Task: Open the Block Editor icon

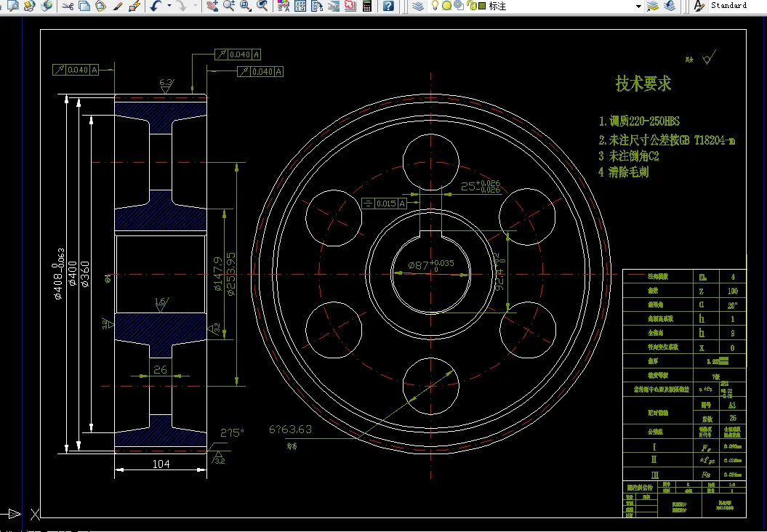Action: [x=134, y=6]
